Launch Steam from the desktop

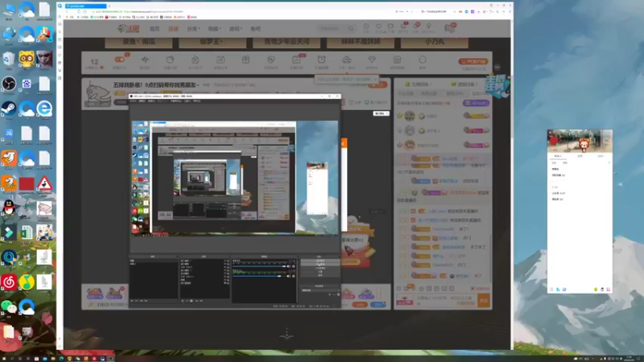[9, 109]
